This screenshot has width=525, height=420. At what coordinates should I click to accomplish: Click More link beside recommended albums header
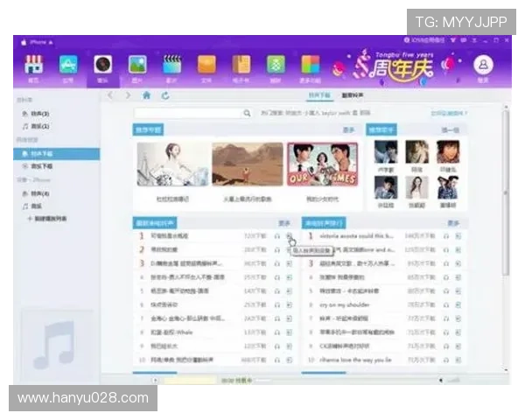(x=348, y=130)
